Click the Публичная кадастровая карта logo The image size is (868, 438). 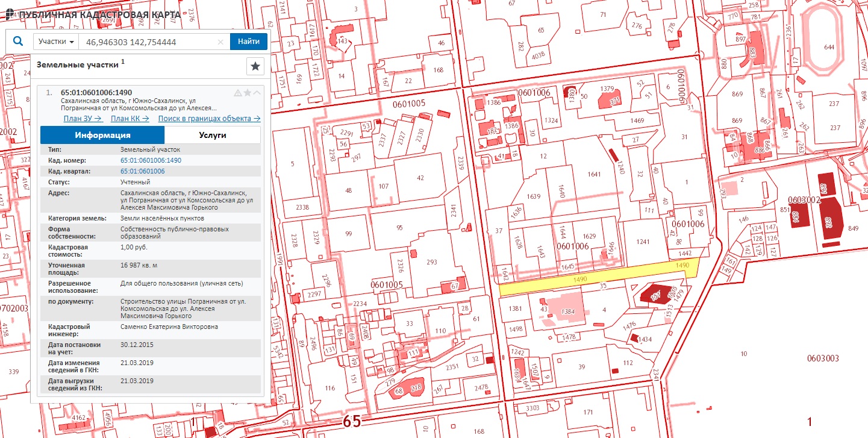click(x=90, y=14)
